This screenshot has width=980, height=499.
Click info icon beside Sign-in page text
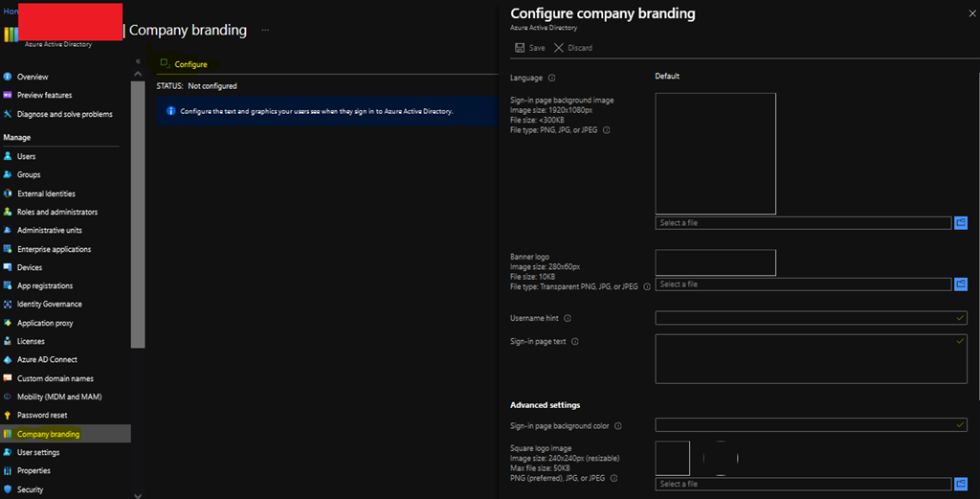click(575, 341)
